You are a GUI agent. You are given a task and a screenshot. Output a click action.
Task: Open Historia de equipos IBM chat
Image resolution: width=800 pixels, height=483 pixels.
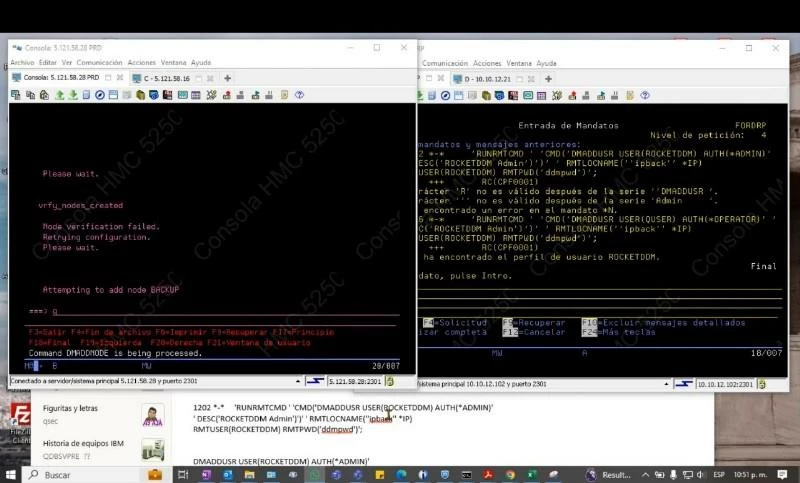pyautogui.click(x=102, y=449)
